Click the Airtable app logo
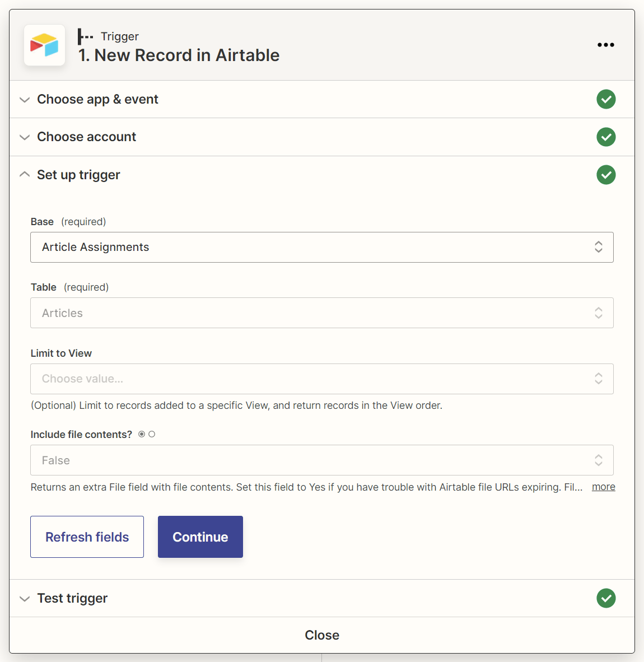This screenshot has height=662, width=644. [x=44, y=45]
